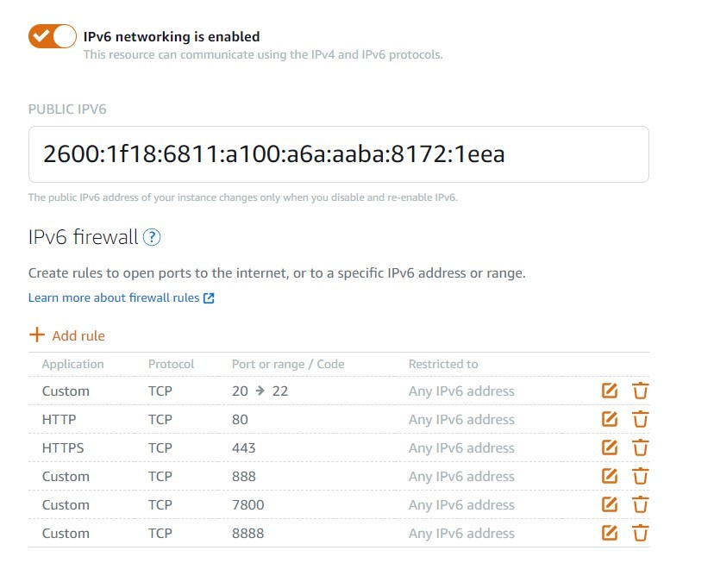The height and width of the screenshot is (588, 714).
Task: Click the public IPv6 address field
Action: (x=338, y=154)
